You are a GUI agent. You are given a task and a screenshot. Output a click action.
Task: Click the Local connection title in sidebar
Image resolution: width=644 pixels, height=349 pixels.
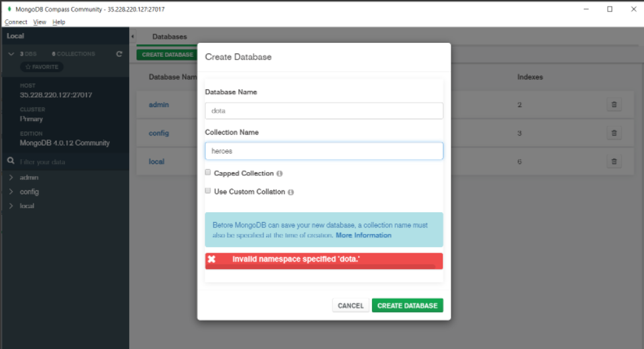point(15,36)
